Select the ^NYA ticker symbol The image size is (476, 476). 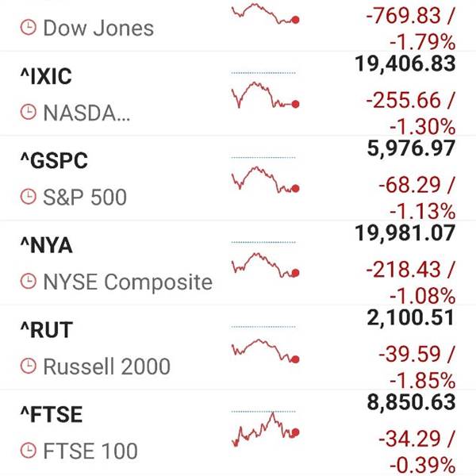(47, 245)
